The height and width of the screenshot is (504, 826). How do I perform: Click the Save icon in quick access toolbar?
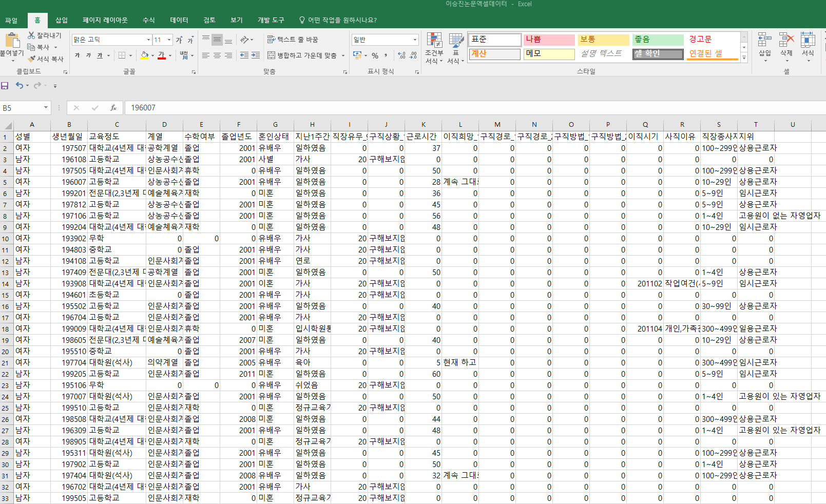pos(5,86)
